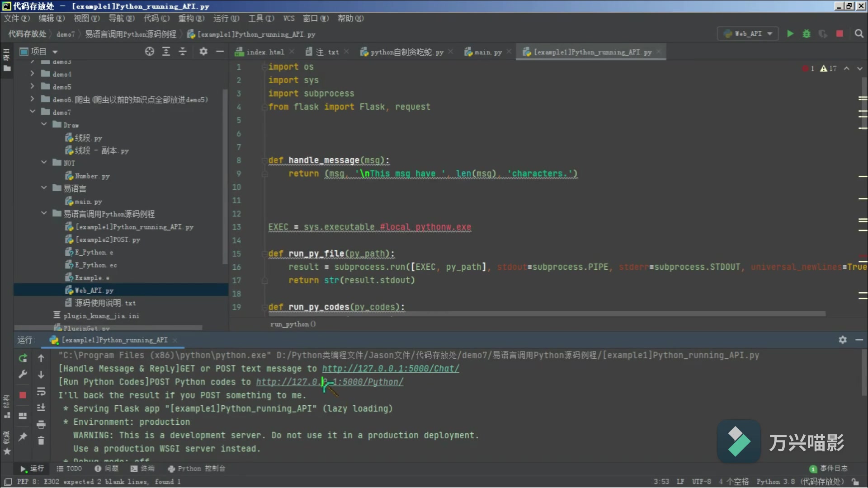This screenshot has height=488, width=868.
Task: Rerun the program in Run panel
Action: click(x=23, y=358)
